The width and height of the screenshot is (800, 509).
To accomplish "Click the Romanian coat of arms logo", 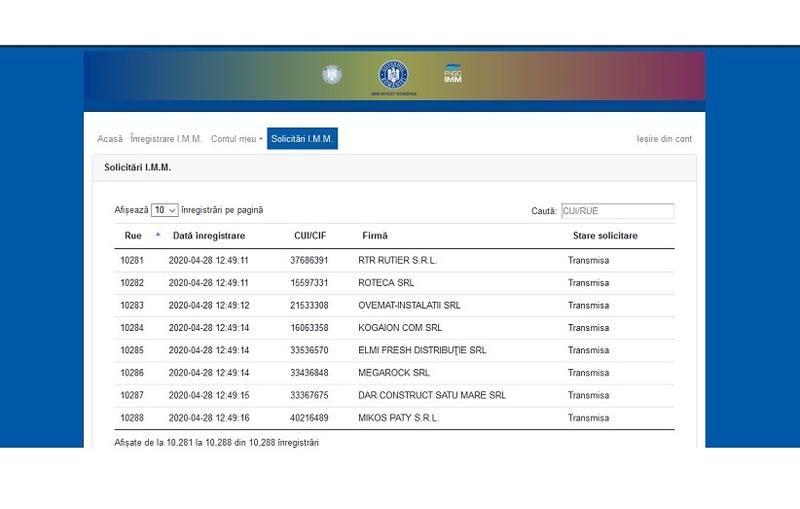I will [331, 75].
